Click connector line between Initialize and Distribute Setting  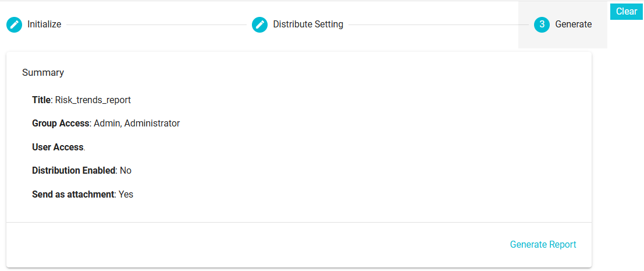point(156,24)
